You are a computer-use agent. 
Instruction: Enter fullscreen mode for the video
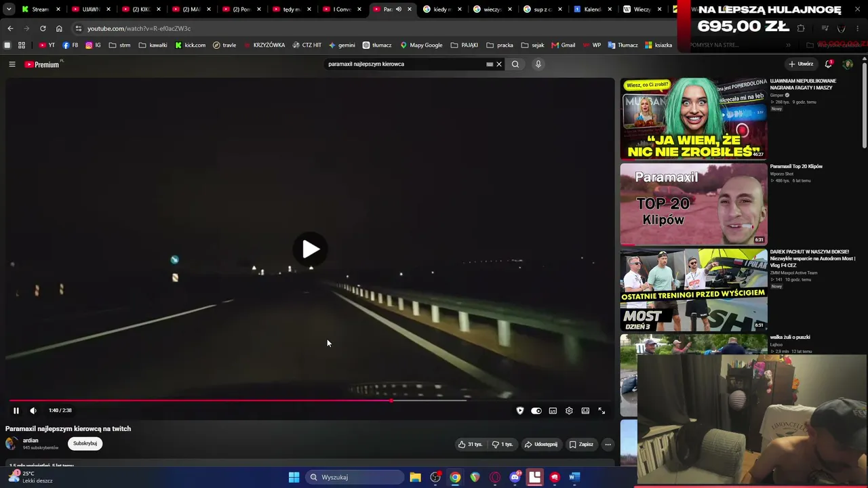tap(601, 411)
